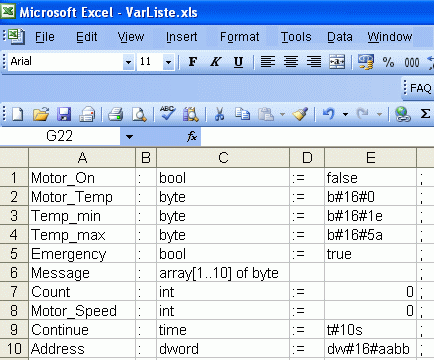
Task: Select the Format Painter brush icon
Action: click(x=300, y=115)
